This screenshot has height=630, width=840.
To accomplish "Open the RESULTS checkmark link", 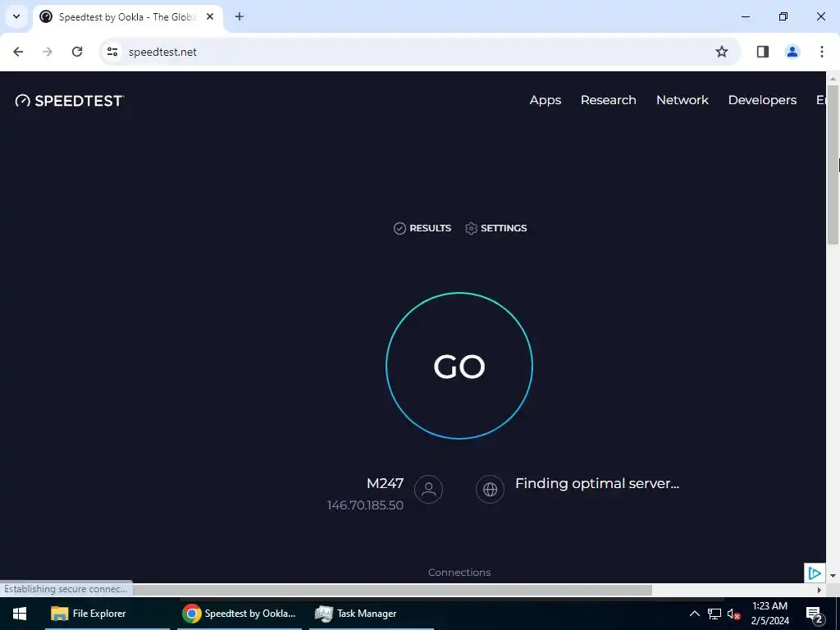I will coord(422,228).
